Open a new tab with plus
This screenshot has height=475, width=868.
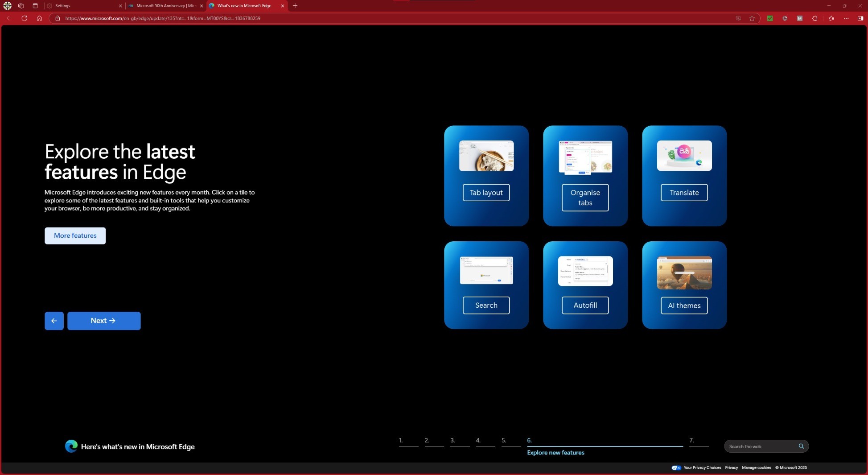295,6
